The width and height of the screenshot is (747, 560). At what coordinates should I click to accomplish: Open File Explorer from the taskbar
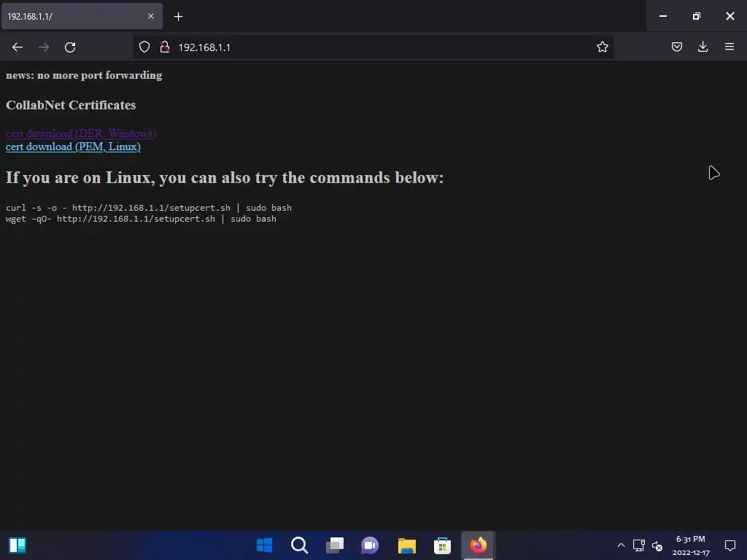(407, 545)
